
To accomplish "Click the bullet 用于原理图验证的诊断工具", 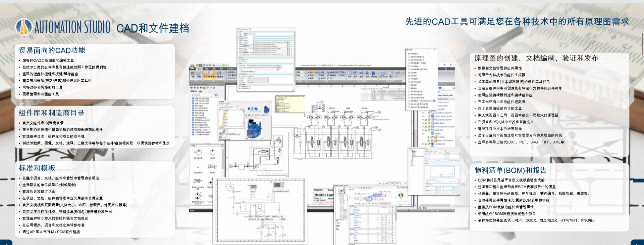I will coord(500,109).
